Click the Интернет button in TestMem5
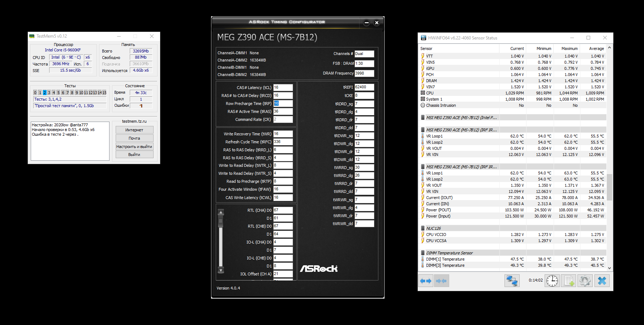The width and height of the screenshot is (644, 325). click(134, 130)
